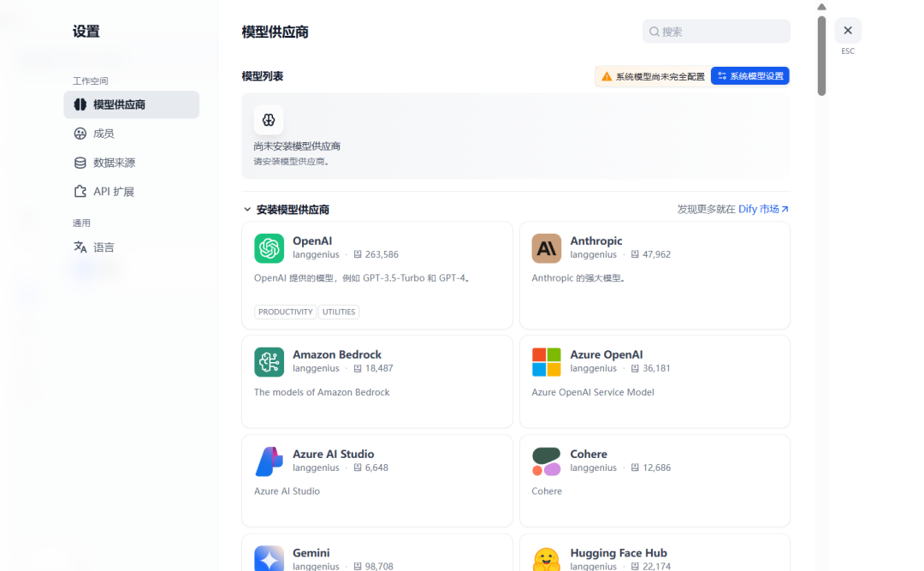
Task: Click the Azure AI Studio logo icon
Action: (269, 461)
